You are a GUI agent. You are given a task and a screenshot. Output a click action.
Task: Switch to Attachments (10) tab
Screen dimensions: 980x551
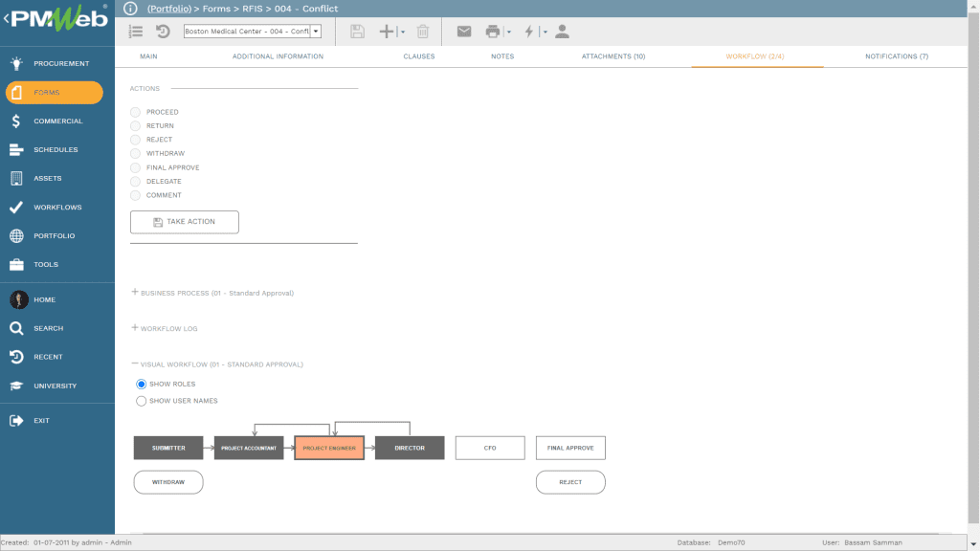point(613,56)
